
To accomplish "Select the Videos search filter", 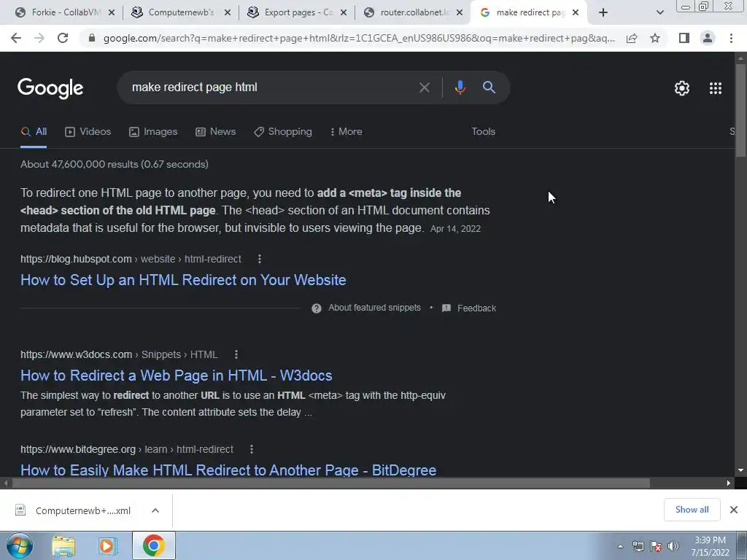I will click(88, 131).
